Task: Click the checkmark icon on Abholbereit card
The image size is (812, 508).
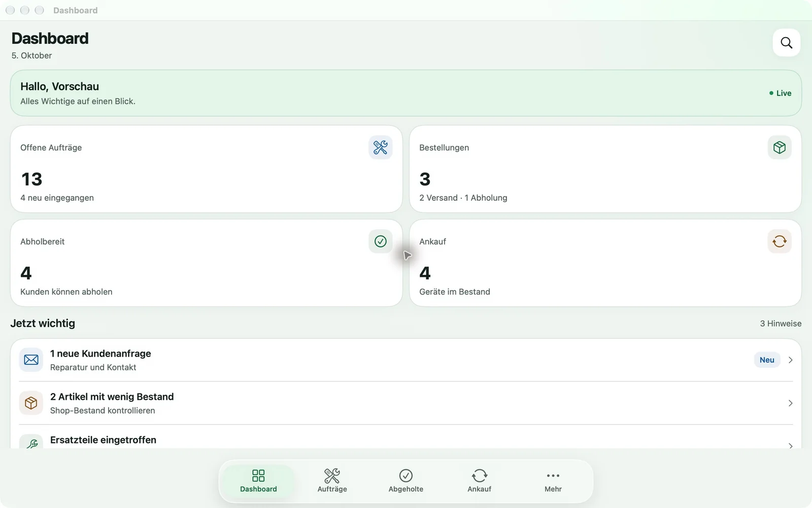Action: [380, 241]
